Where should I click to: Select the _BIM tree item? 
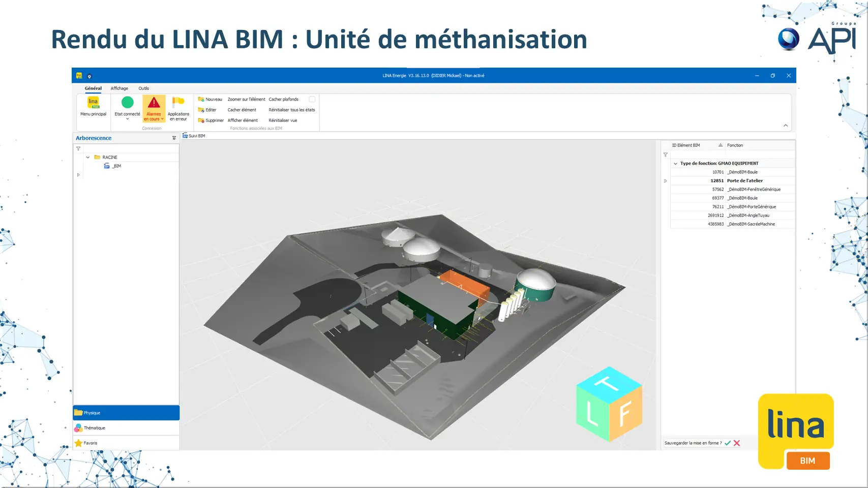click(x=117, y=166)
